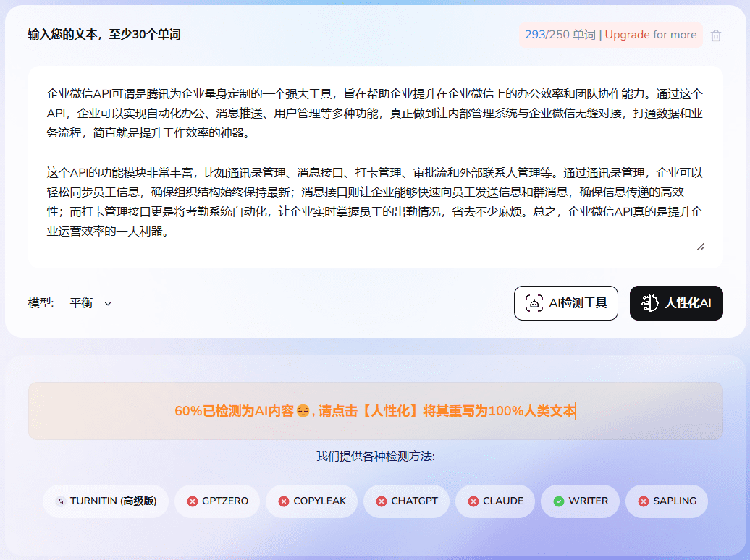Screen dimensions: 750x560
Task: Toggle the CLAUDE detector chip
Action: tap(494, 501)
